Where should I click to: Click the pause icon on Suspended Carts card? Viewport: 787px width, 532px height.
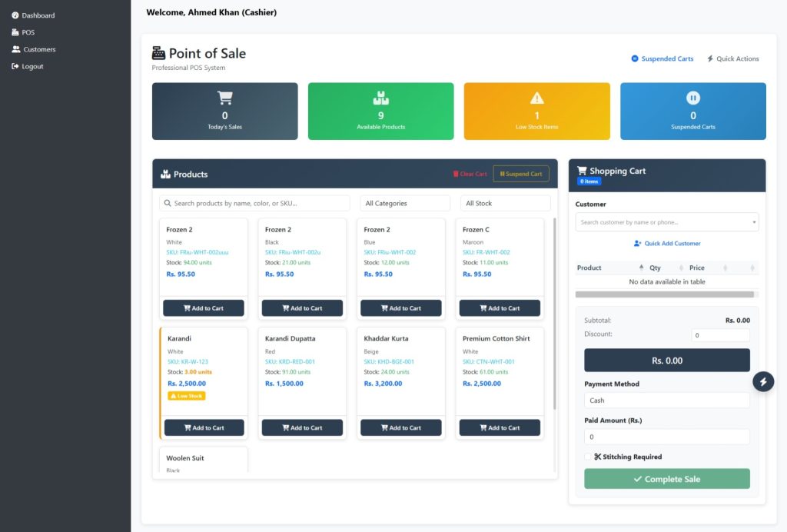(x=692, y=98)
